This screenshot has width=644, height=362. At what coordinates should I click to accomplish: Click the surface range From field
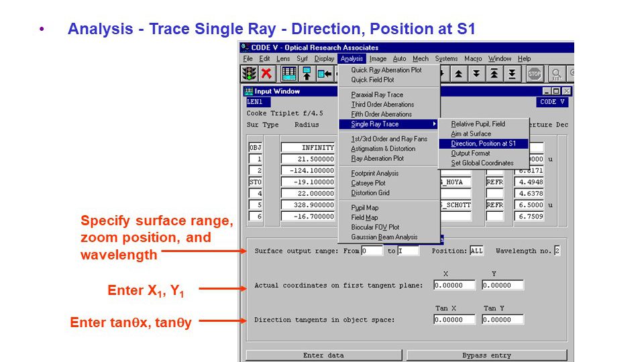click(x=372, y=251)
